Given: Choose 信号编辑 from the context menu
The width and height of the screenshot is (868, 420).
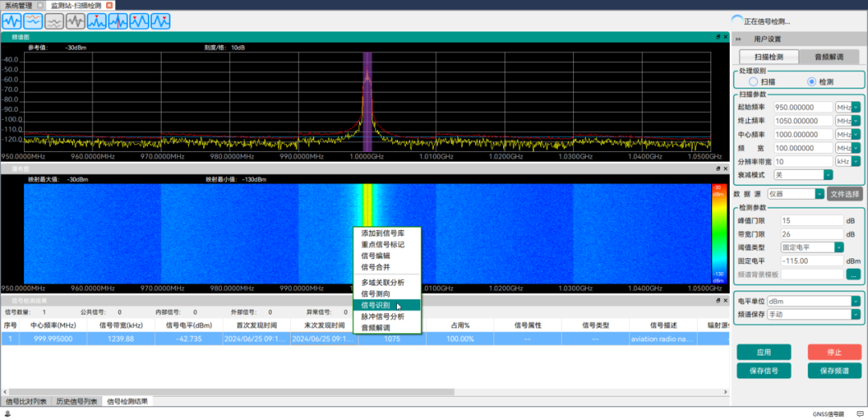Looking at the screenshot, I should [387, 256].
